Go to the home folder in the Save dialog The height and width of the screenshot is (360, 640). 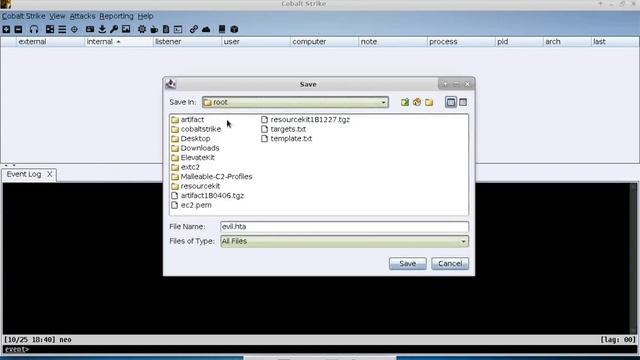417,102
